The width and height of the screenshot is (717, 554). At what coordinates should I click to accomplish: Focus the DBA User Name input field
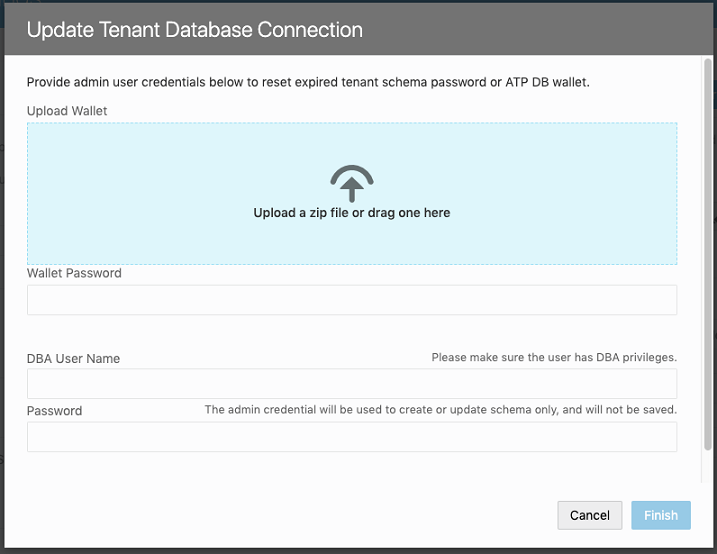point(352,384)
